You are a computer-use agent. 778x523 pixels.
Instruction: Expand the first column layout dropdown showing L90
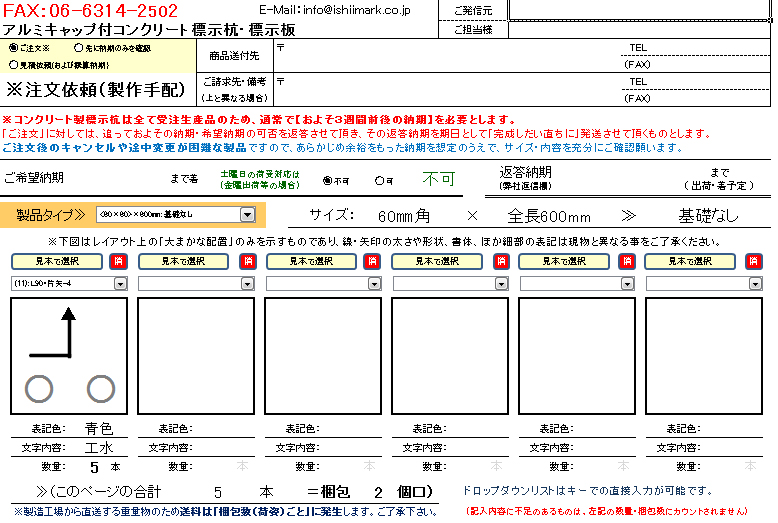(121, 284)
